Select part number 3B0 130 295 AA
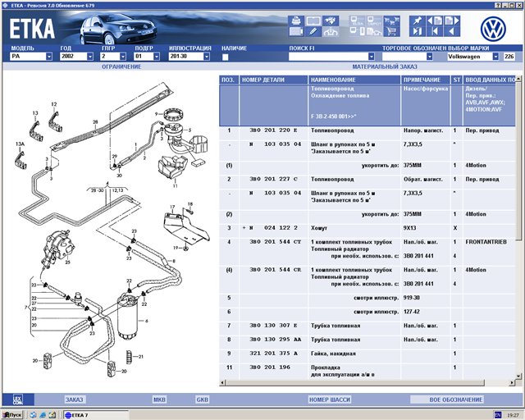Image resolution: width=525 pixels, height=420 pixels. click(276, 340)
